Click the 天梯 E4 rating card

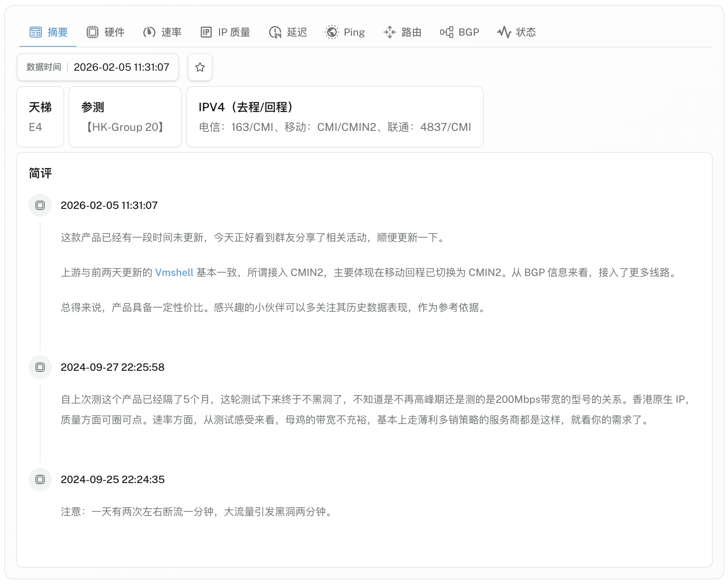pos(40,117)
